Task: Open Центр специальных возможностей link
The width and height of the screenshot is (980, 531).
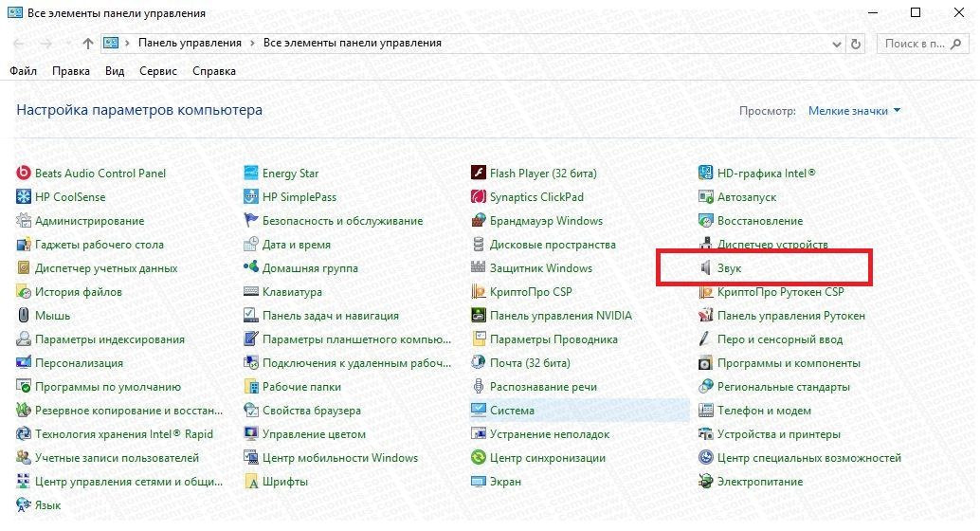Action: point(808,458)
